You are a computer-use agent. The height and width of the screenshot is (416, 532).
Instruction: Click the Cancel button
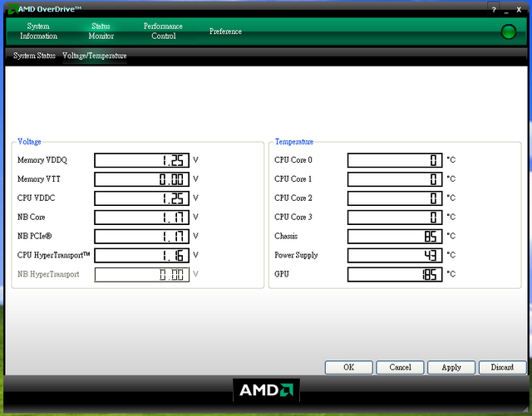pyautogui.click(x=400, y=368)
